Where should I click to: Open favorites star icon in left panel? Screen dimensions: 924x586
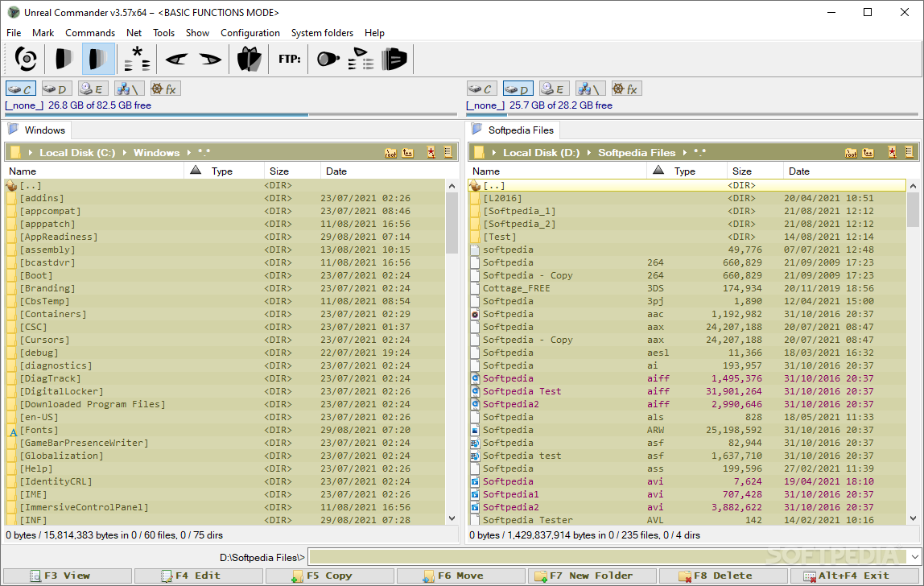pos(431,153)
